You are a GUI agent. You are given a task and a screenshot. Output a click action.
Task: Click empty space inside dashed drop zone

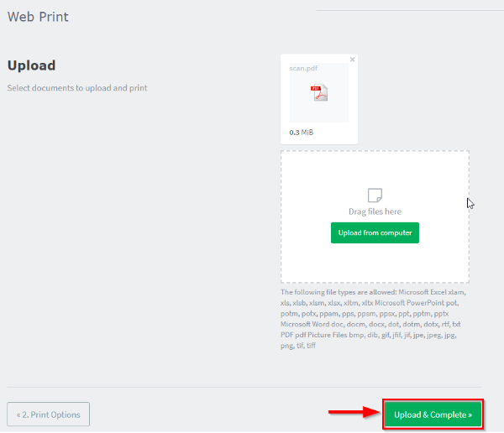point(375,263)
